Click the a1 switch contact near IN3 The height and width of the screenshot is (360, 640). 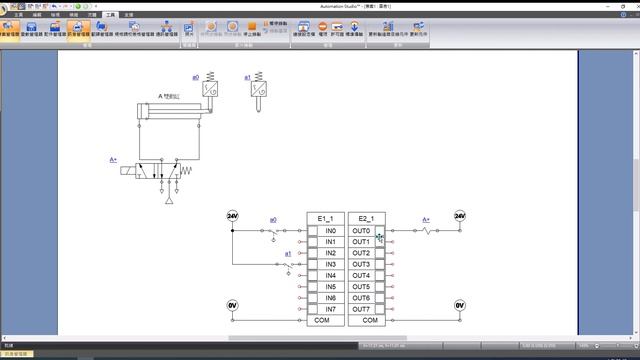pos(288,267)
